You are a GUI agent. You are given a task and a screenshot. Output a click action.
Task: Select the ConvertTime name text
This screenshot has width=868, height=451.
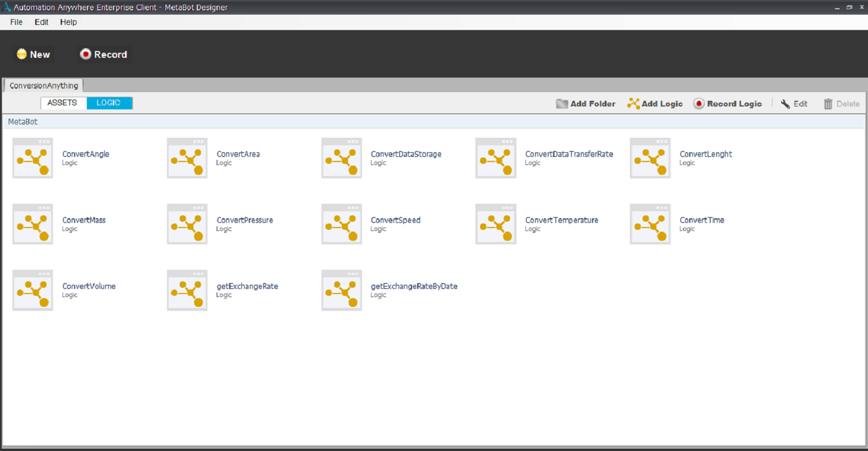[x=702, y=220]
